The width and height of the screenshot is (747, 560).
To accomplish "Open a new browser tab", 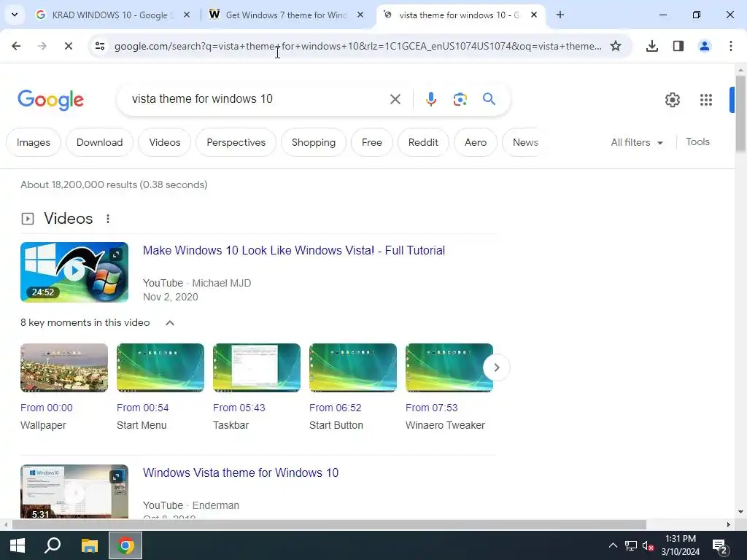I will 560,15.
